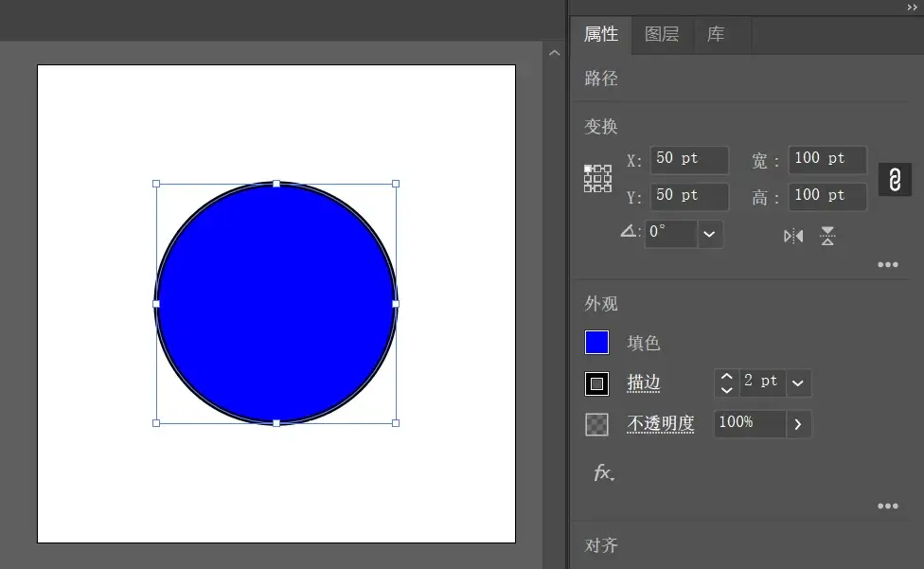The height and width of the screenshot is (569, 924).
Task: Toggle constrain width and height proportions
Action: pos(895,180)
